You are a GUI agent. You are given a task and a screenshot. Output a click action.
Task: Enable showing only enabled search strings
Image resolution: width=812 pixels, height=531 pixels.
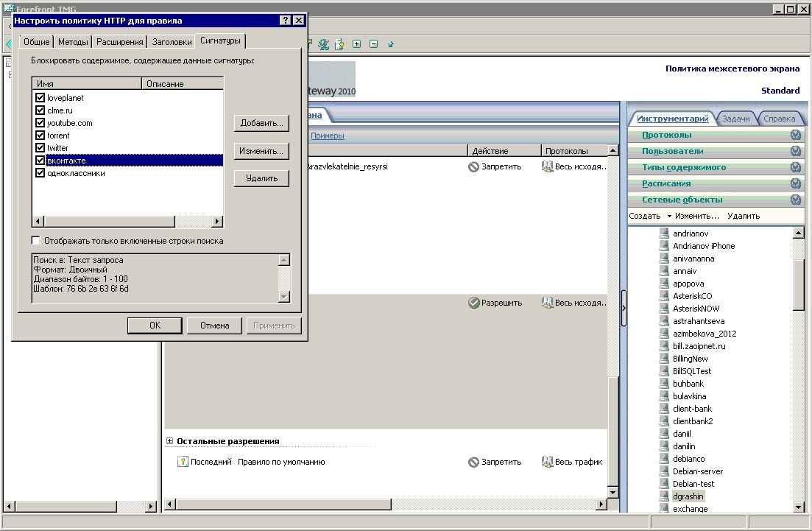(36, 241)
